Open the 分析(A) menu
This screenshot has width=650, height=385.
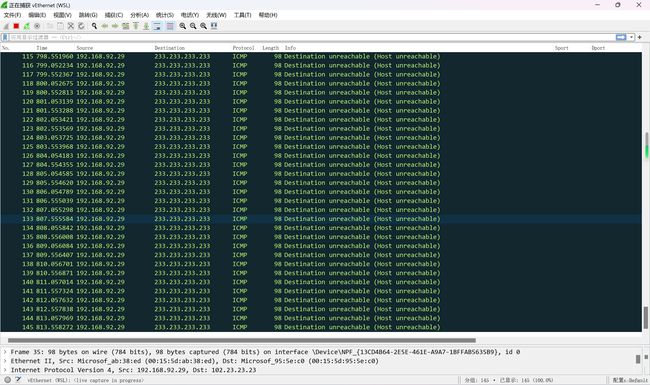tap(139, 15)
